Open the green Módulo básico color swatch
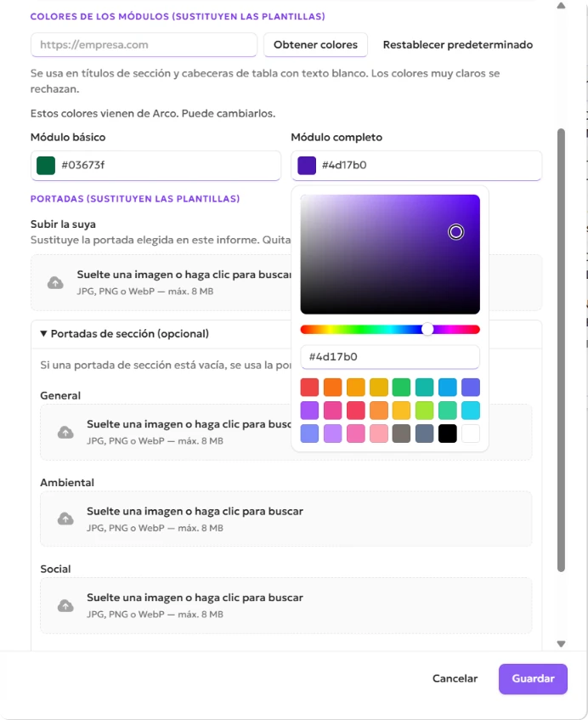The width and height of the screenshot is (588, 720). 46,165
